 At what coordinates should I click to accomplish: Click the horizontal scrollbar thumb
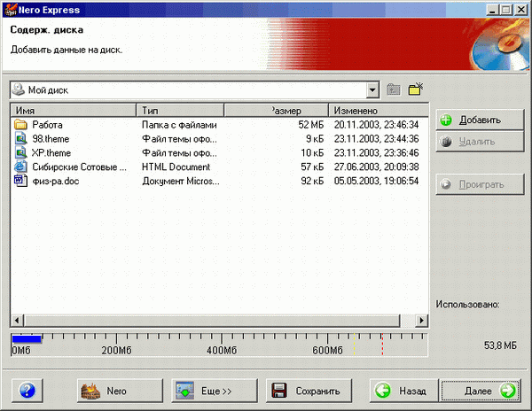(212, 320)
